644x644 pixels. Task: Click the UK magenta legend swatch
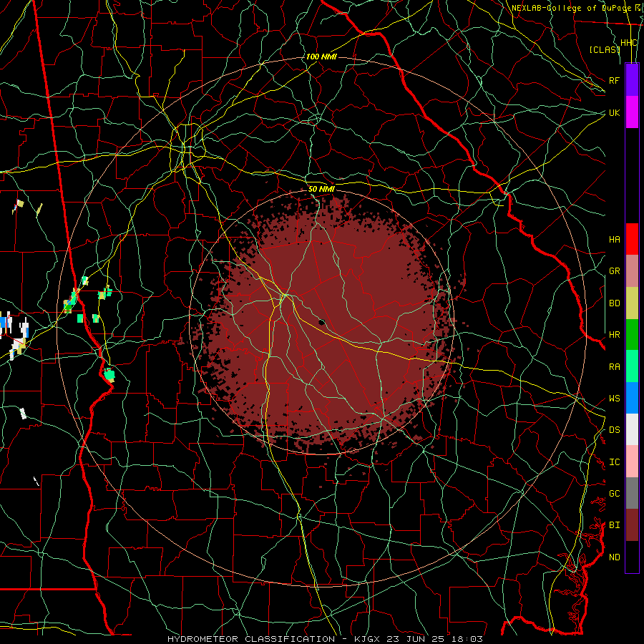632,112
